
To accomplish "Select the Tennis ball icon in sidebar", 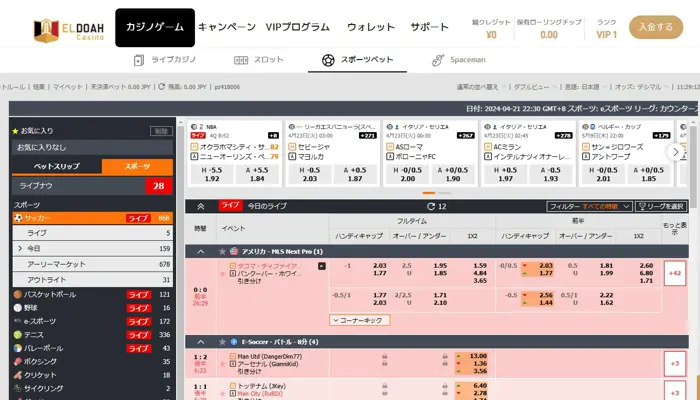I will click(x=18, y=334).
